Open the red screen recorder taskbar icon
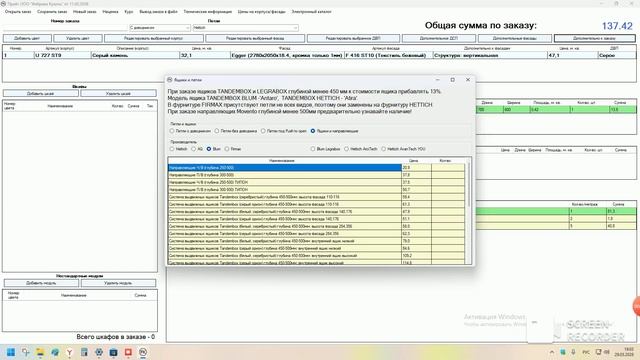The image size is (640, 360). click(x=128, y=352)
